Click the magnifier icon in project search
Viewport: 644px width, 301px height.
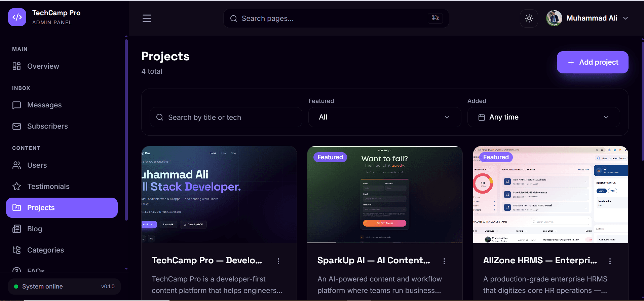[160, 117]
